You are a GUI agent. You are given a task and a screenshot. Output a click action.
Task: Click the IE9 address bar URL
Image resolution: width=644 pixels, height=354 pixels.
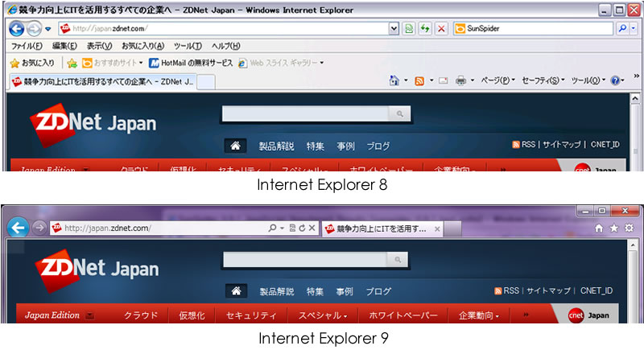click(x=158, y=228)
